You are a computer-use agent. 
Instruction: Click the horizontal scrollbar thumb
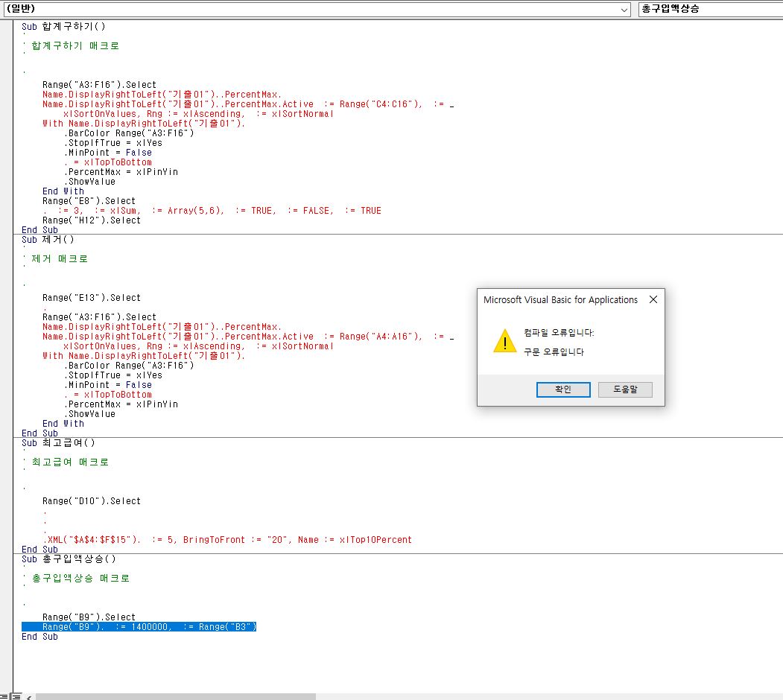point(175,696)
